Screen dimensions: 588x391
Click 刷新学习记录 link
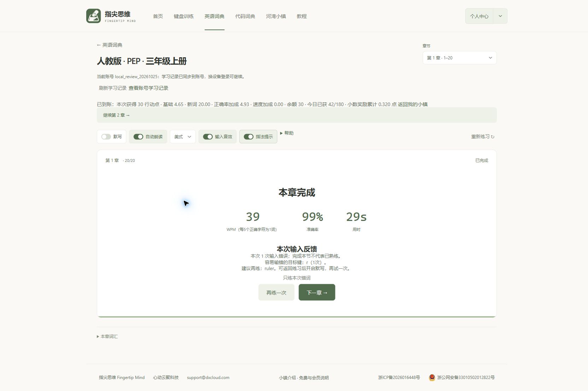[x=113, y=88]
